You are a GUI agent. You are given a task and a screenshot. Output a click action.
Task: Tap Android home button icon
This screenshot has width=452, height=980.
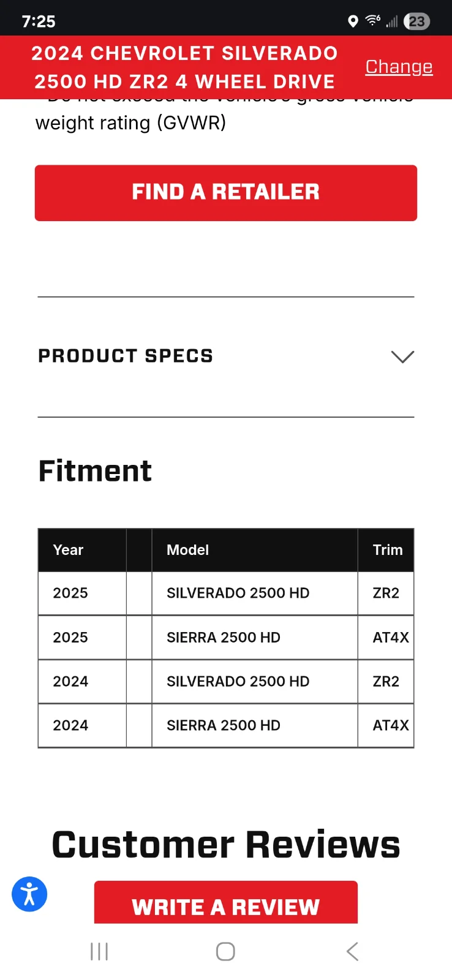(225, 951)
